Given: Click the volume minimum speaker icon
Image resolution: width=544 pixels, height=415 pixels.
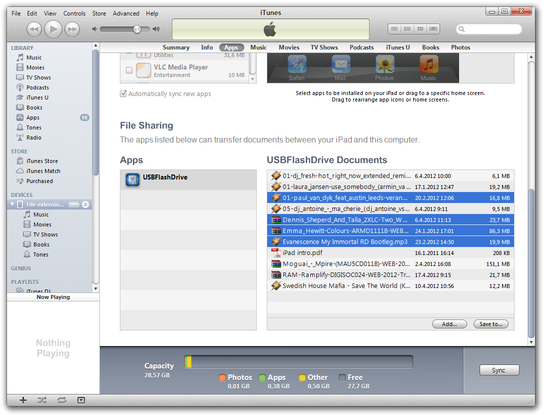Looking at the screenshot, I should coord(94,29).
